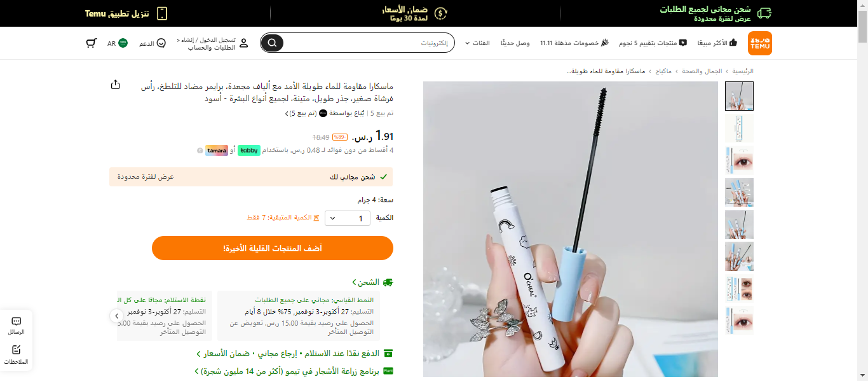Share this product via share icon
The width and height of the screenshot is (868, 381).
click(x=115, y=85)
